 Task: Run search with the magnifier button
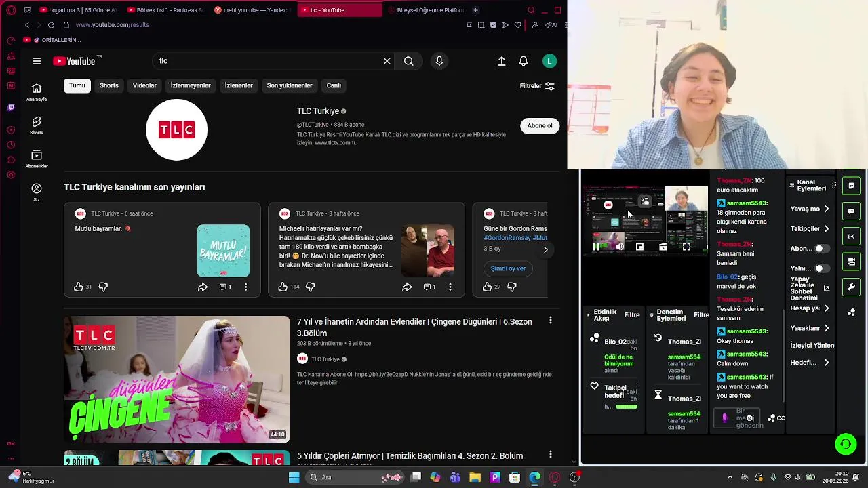[x=408, y=61]
